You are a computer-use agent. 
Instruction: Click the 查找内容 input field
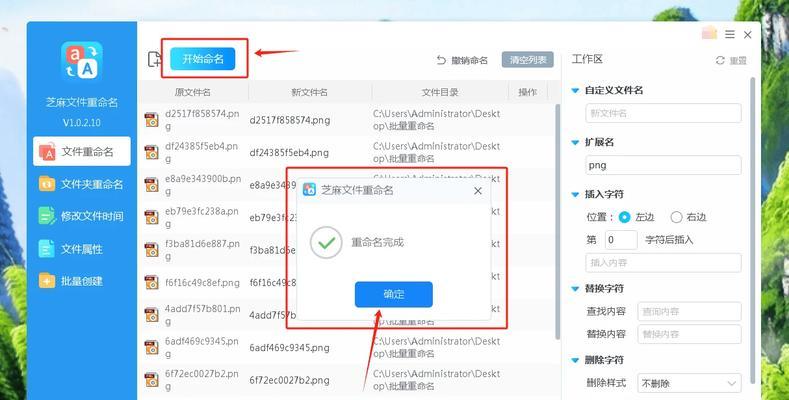coord(689,311)
